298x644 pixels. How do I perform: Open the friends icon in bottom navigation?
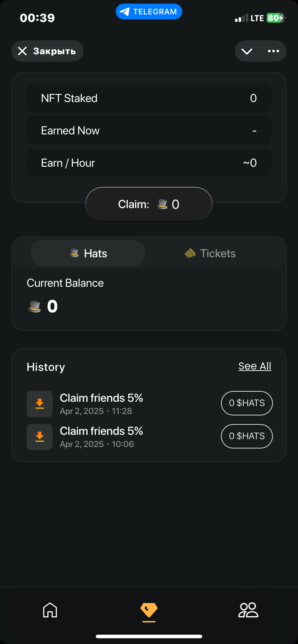click(x=248, y=610)
